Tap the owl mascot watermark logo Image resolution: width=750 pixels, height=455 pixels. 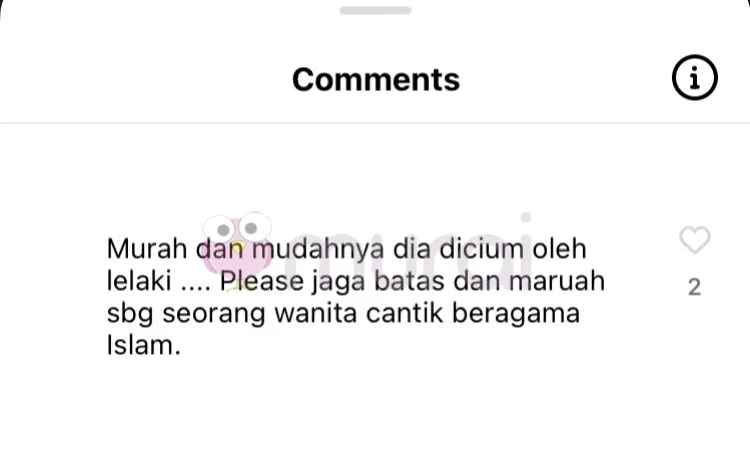coord(237,244)
